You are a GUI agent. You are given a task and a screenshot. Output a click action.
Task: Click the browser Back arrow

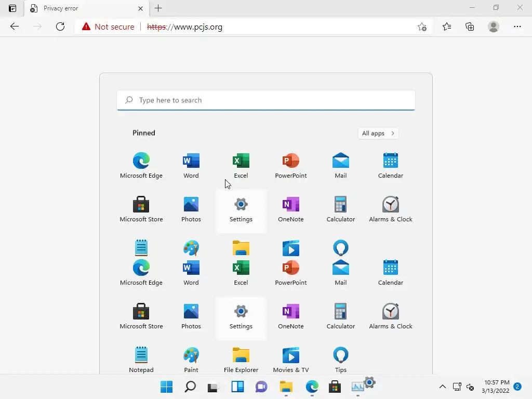click(15, 26)
